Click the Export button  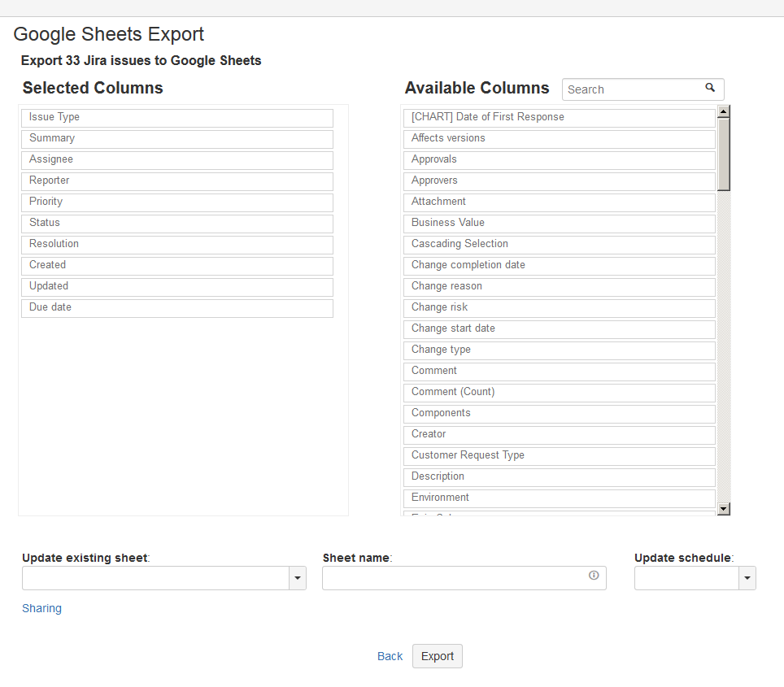click(437, 656)
